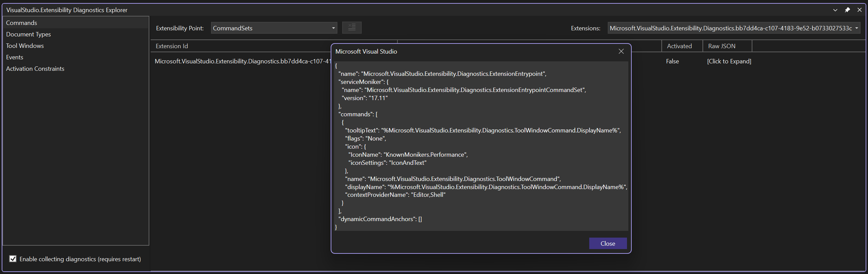Screen dimensions: 868x274
Task: Open the Extensions selection dropdown
Action: [734, 28]
